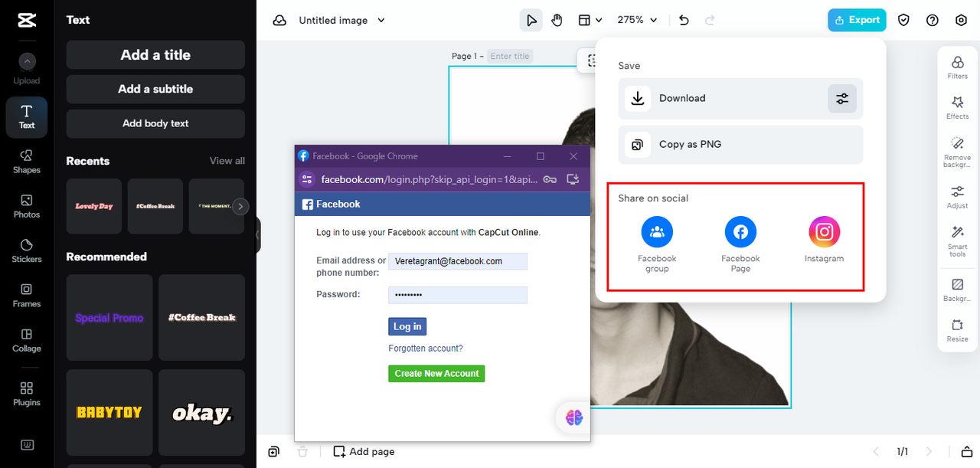Open the Background tool

pyautogui.click(x=958, y=290)
